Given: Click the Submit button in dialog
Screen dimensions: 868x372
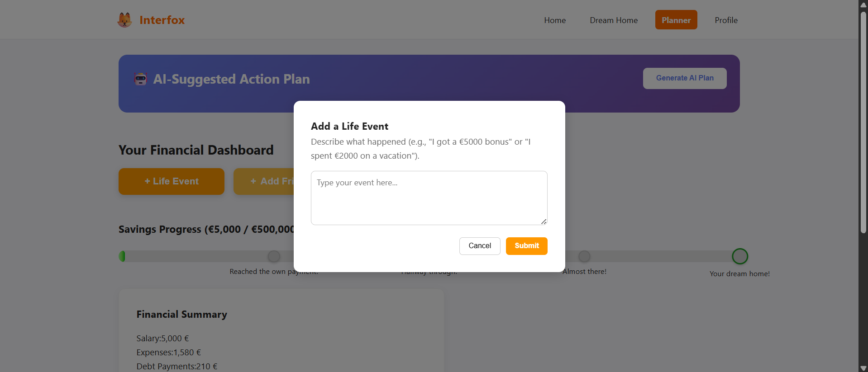Looking at the screenshot, I should pos(526,246).
